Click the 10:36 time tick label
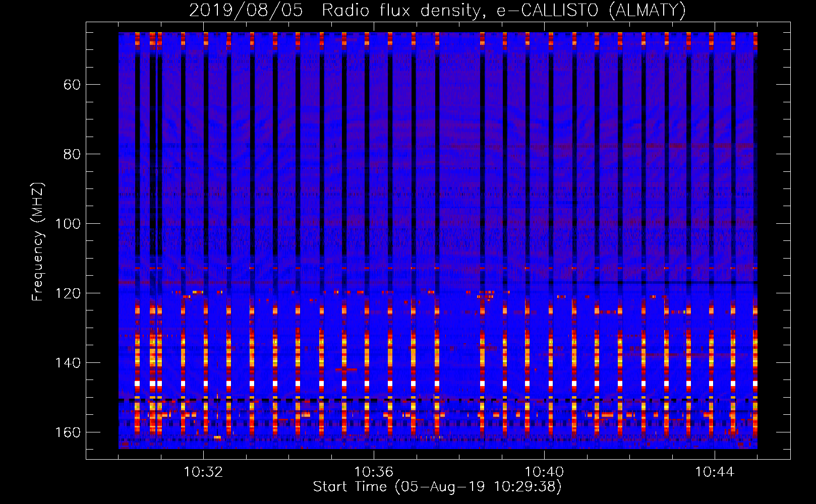This screenshot has width=816, height=504. pyautogui.click(x=374, y=472)
